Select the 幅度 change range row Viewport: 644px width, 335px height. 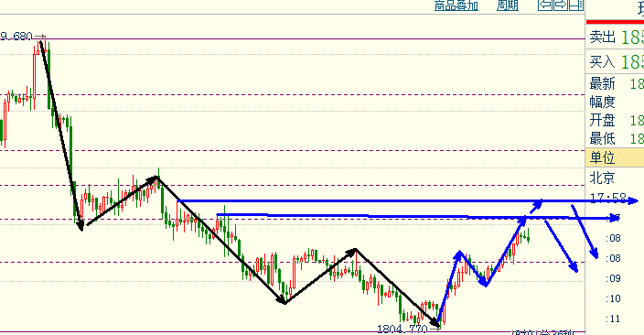coord(615,102)
